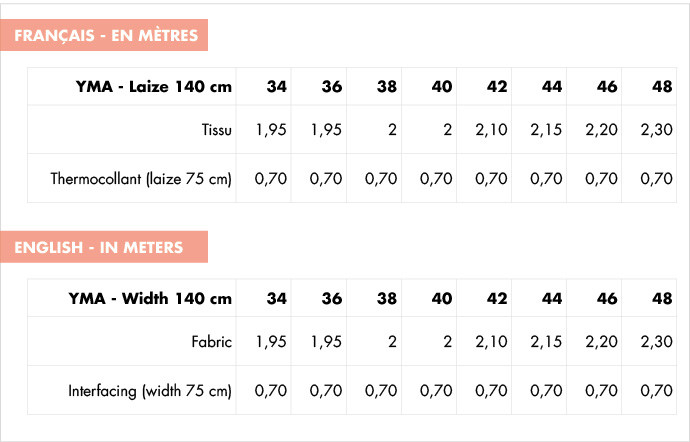Screen dimensions: 690x442
Task: Click Tissu value 2,30 for size 48
Action: click(x=656, y=130)
